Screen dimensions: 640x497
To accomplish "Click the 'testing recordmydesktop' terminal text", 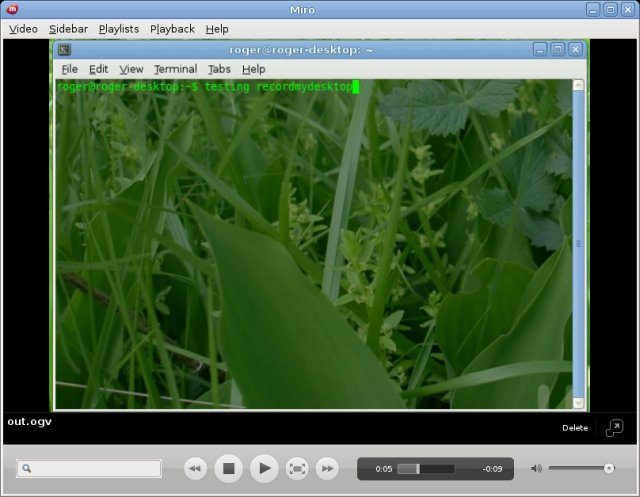I will click(x=278, y=87).
